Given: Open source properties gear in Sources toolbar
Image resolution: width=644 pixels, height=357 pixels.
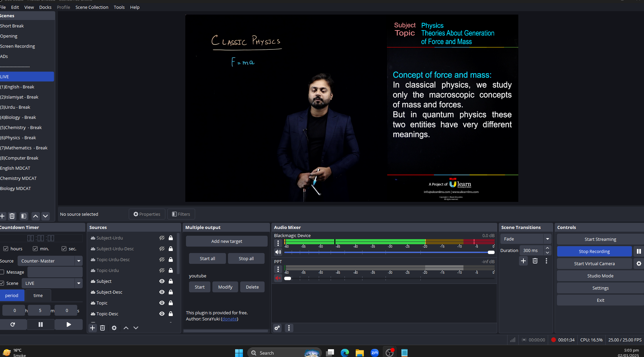Looking at the screenshot, I should pyautogui.click(x=114, y=328).
